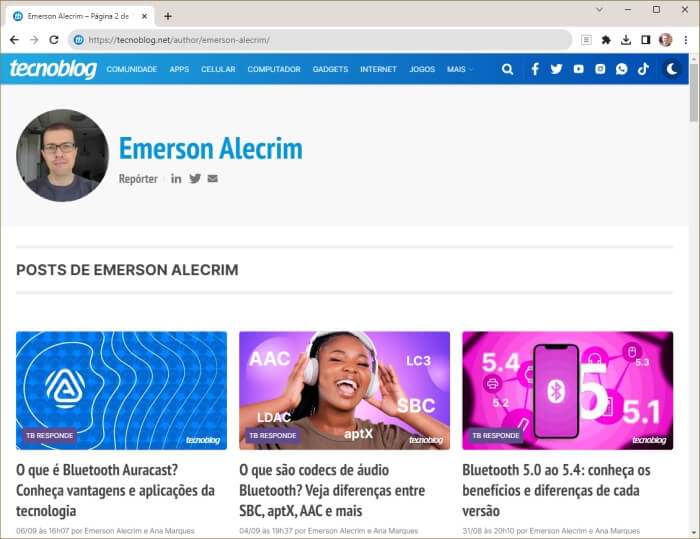This screenshot has width=700, height=539.
Task: Click Emerson Alecrim's profile photo
Action: [62, 155]
